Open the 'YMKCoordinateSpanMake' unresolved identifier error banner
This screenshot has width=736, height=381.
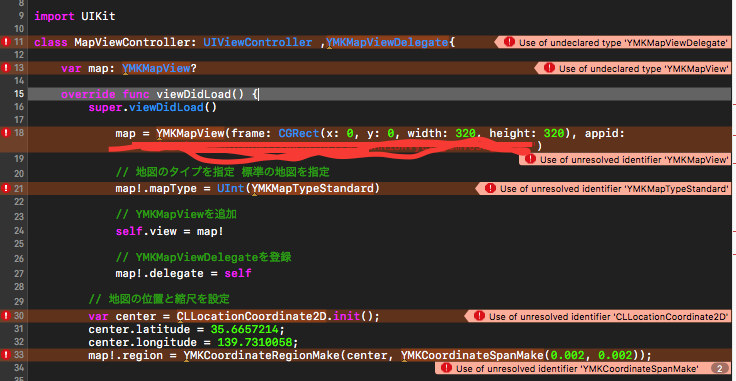pyautogui.click(x=583, y=368)
